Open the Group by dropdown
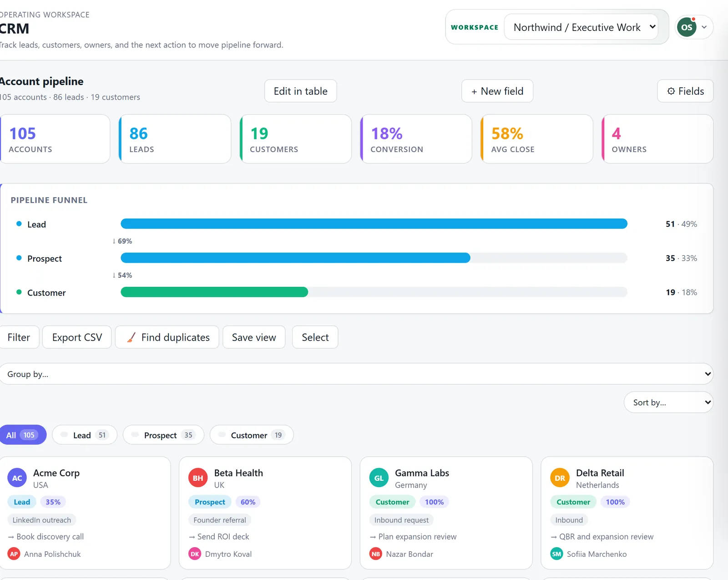This screenshot has width=728, height=580. pos(356,374)
